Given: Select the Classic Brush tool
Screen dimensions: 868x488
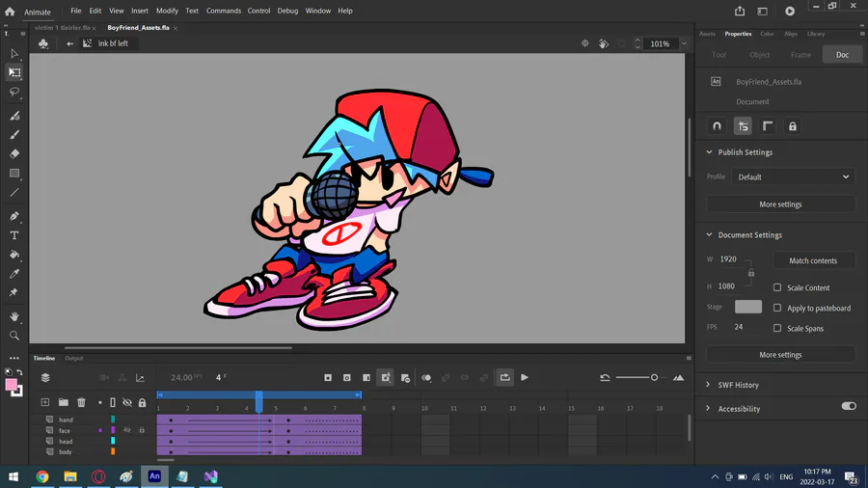Looking at the screenshot, I should pos(14,134).
